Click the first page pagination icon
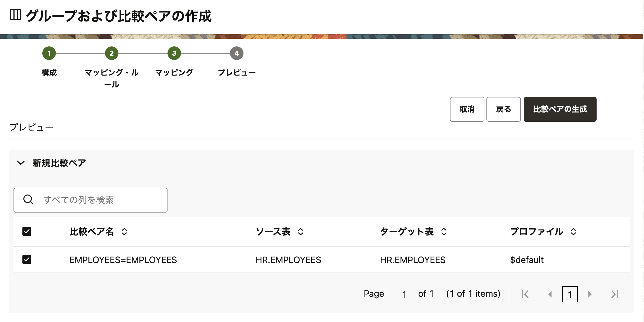Screen dimensions: 644x322 (x=525, y=294)
